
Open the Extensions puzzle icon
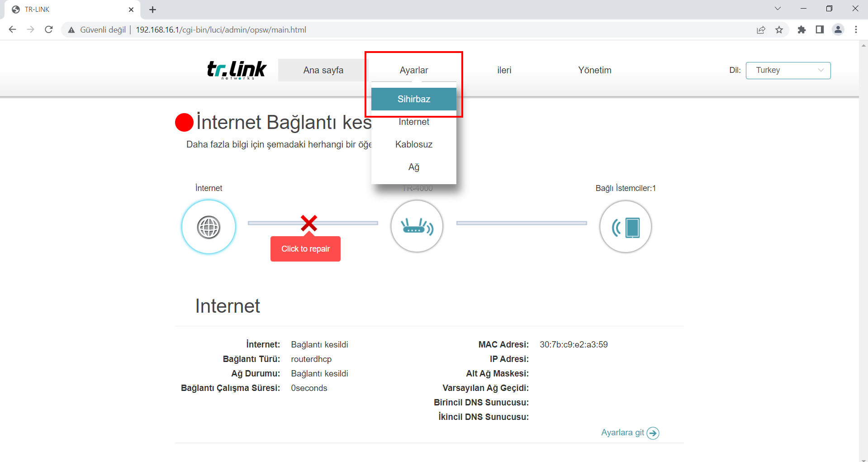click(x=802, y=30)
